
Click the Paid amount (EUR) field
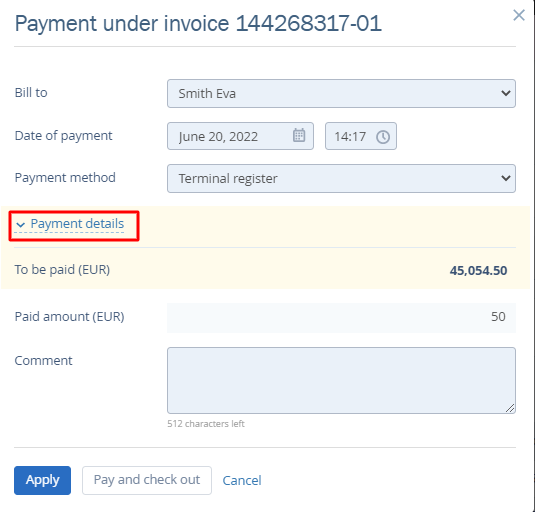click(x=341, y=318)
